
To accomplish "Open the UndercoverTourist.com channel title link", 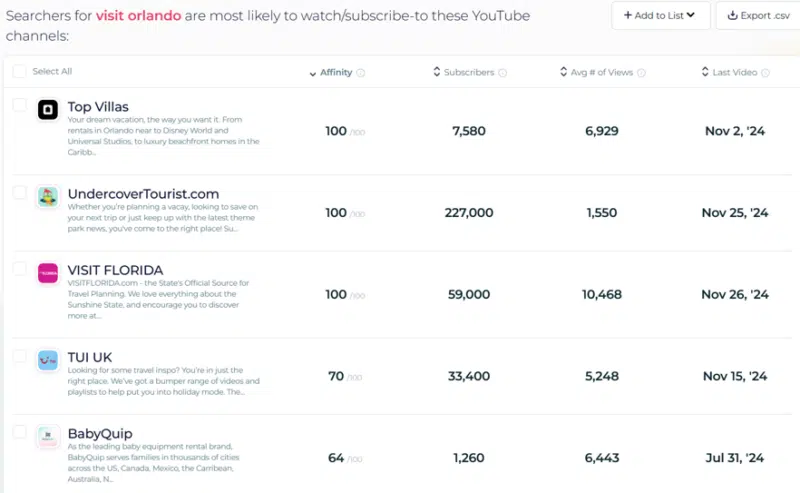I will (143, 194).
